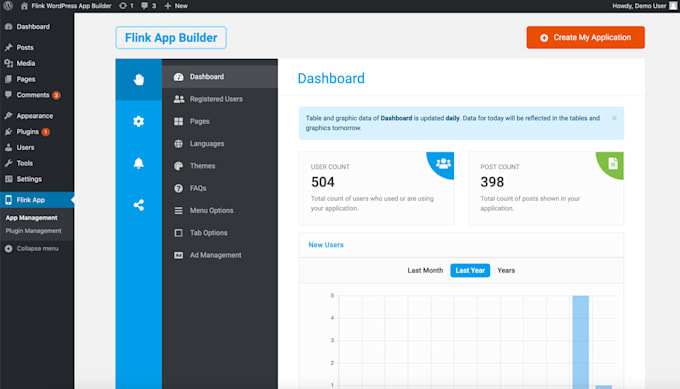Dismiss the daily update info notice

(614, 118)
